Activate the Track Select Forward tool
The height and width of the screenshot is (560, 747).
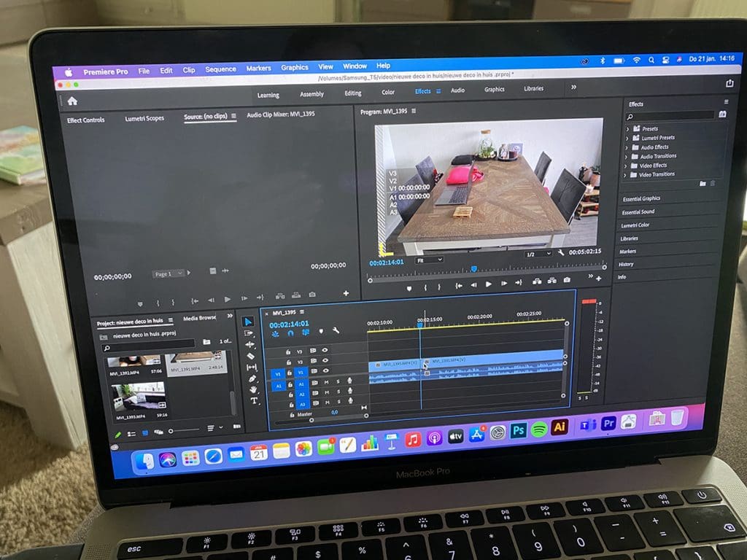tap(250, 333)
